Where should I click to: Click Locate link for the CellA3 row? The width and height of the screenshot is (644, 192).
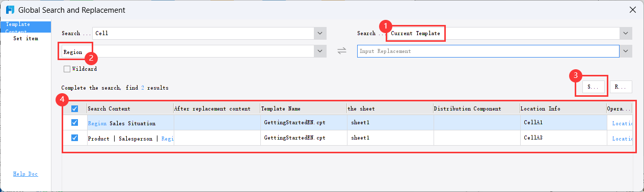622,138
